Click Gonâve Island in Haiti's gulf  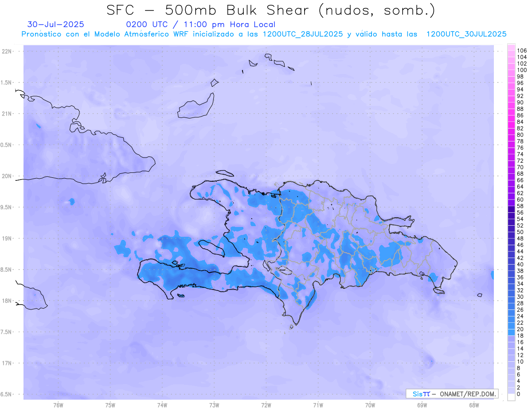pos(211,248)
